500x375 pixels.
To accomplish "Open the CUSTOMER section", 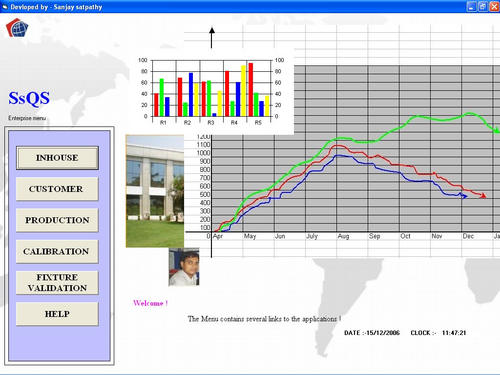I will pyautogui.click(x=57, y=189).
